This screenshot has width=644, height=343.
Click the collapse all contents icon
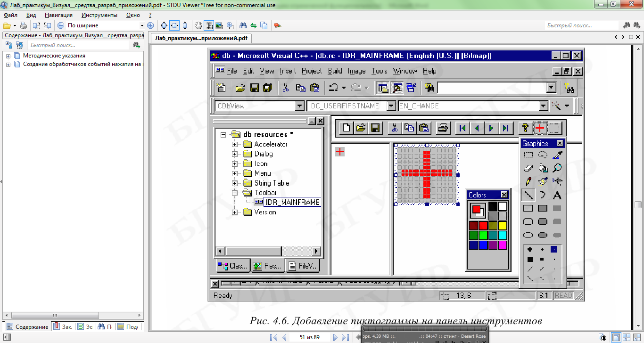pyautogui.click(x=19, y=45)
